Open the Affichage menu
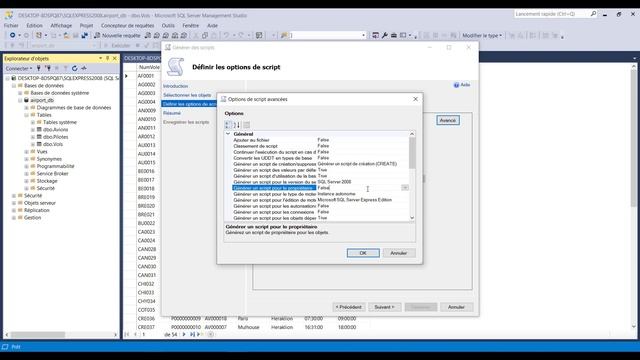The width and height of the screenshot is (640, 360). 61,25
